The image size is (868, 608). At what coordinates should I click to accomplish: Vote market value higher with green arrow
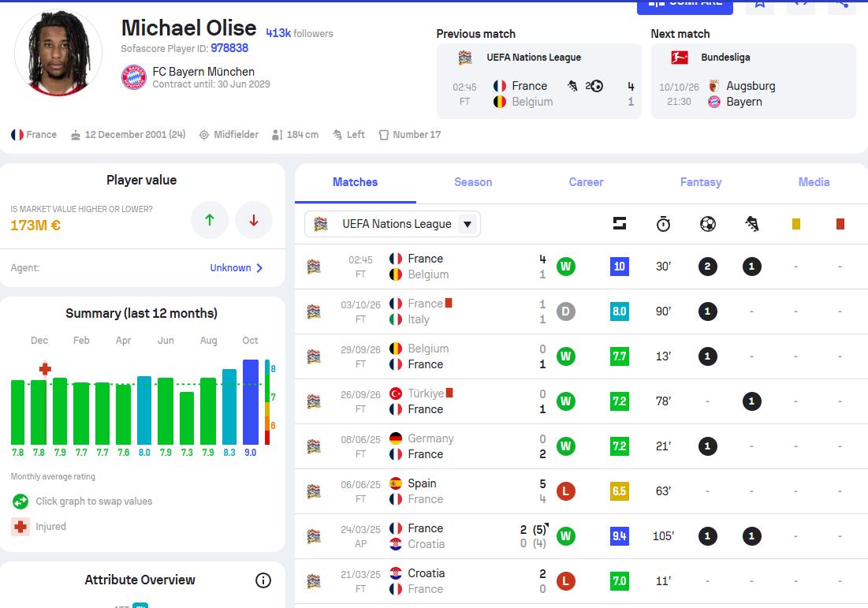(209, 220)
